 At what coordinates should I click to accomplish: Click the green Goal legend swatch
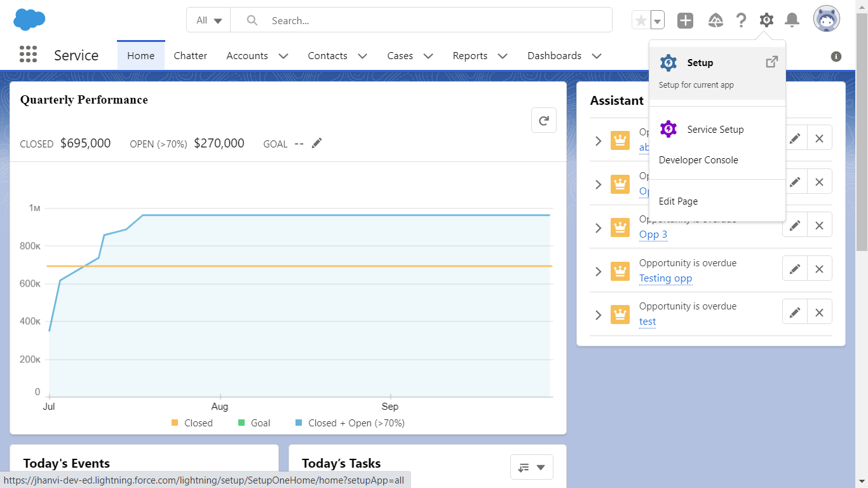pos(241,423)
